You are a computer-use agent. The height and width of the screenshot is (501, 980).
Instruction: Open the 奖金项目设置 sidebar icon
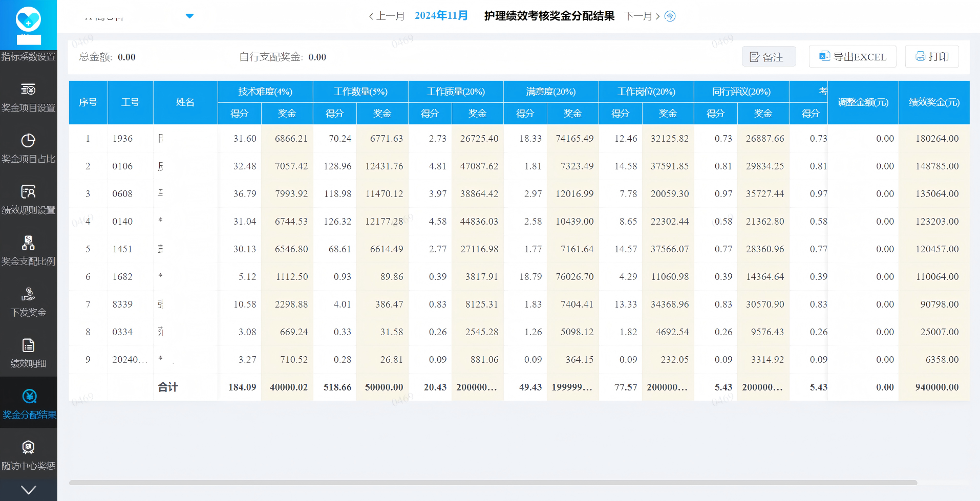[28, 90]
